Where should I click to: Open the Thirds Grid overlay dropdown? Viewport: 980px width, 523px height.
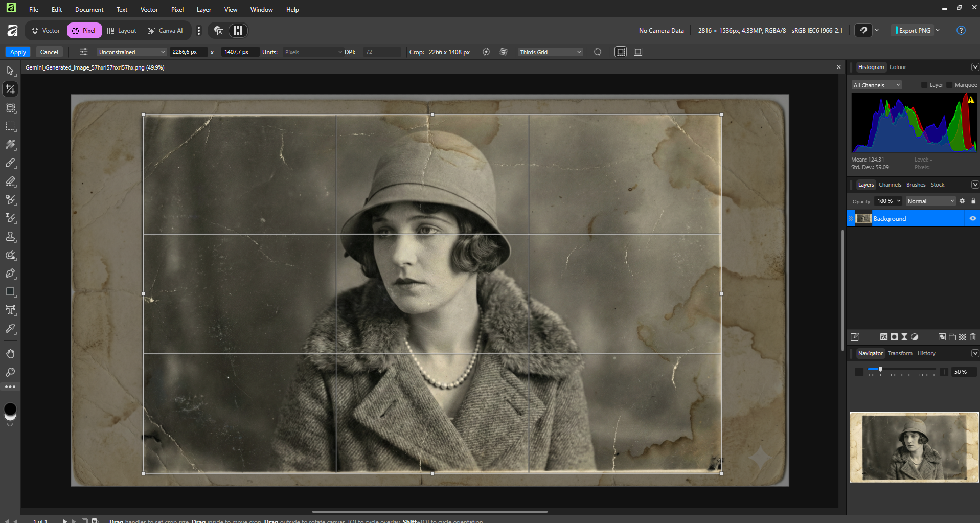point(550,52)
